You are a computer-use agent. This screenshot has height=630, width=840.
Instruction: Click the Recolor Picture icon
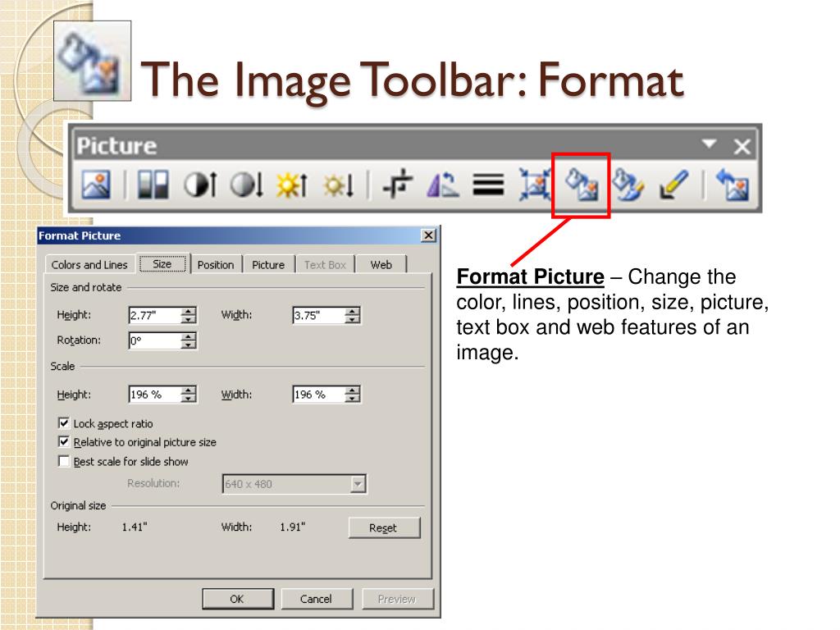click(628, 185)
